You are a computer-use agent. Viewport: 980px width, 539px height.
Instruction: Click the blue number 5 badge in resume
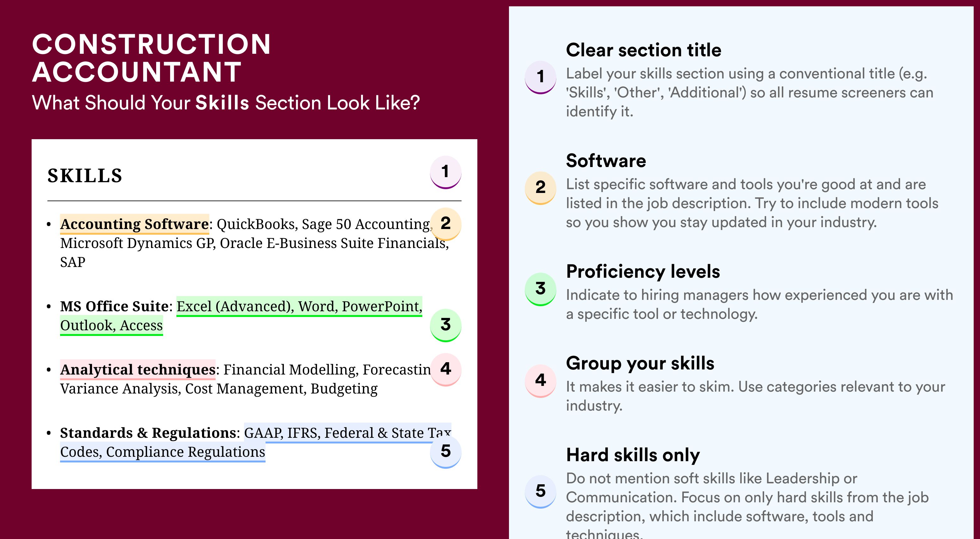pos(445,451)
